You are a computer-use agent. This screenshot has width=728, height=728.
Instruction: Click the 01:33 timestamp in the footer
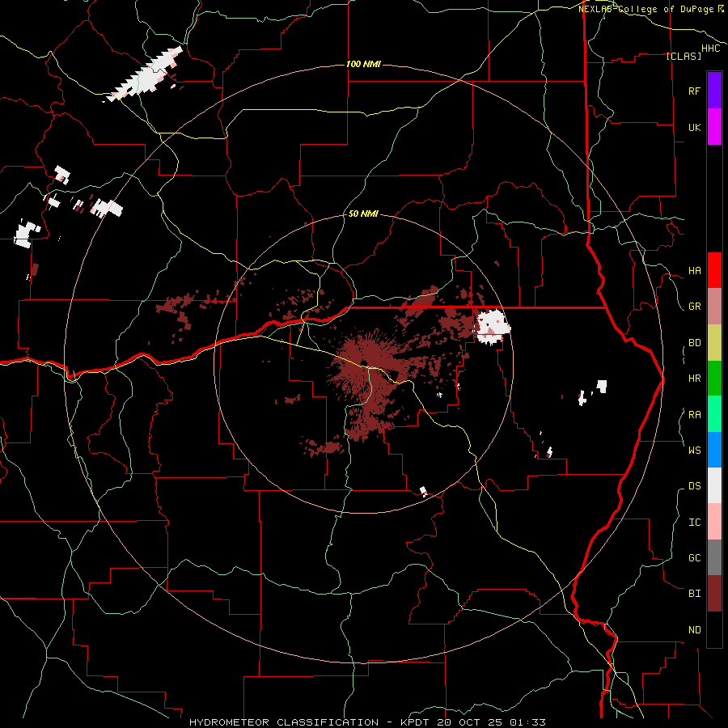point(527,722)
